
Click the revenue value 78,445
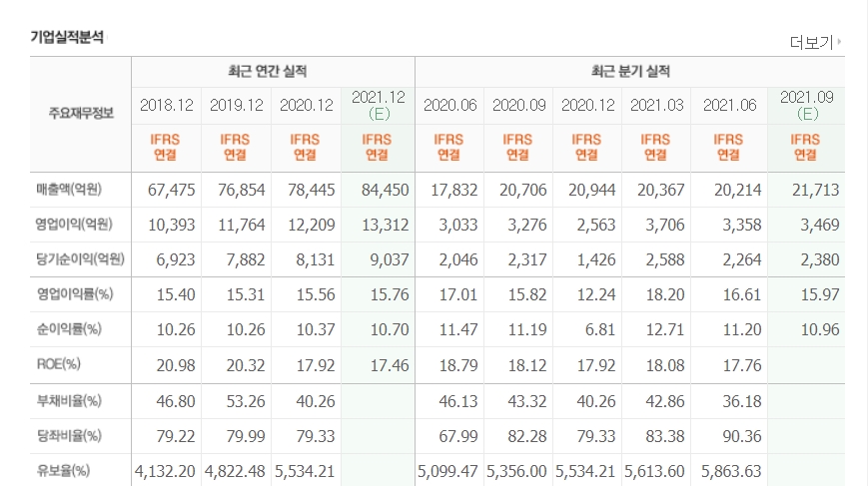[311, 191]
